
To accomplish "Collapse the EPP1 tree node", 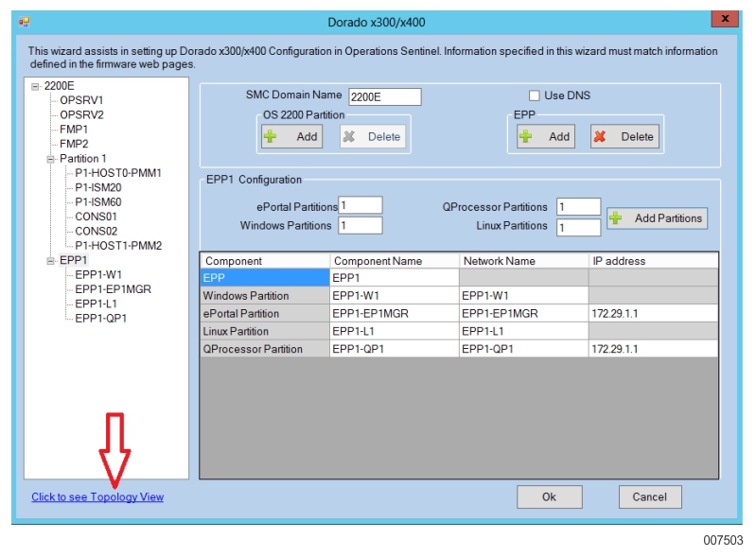I will 51,260.
